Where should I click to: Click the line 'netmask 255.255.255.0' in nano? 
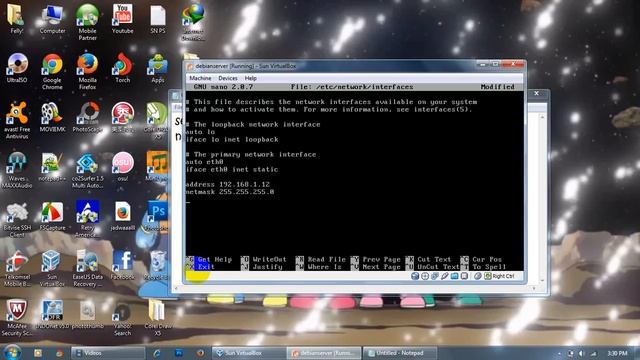[230, 192]
